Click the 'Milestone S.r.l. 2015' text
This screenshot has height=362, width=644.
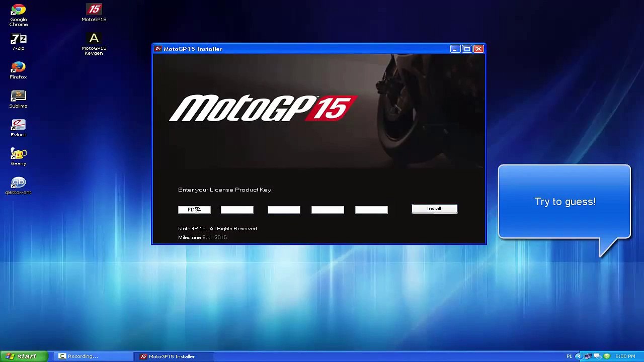point(202,237)
